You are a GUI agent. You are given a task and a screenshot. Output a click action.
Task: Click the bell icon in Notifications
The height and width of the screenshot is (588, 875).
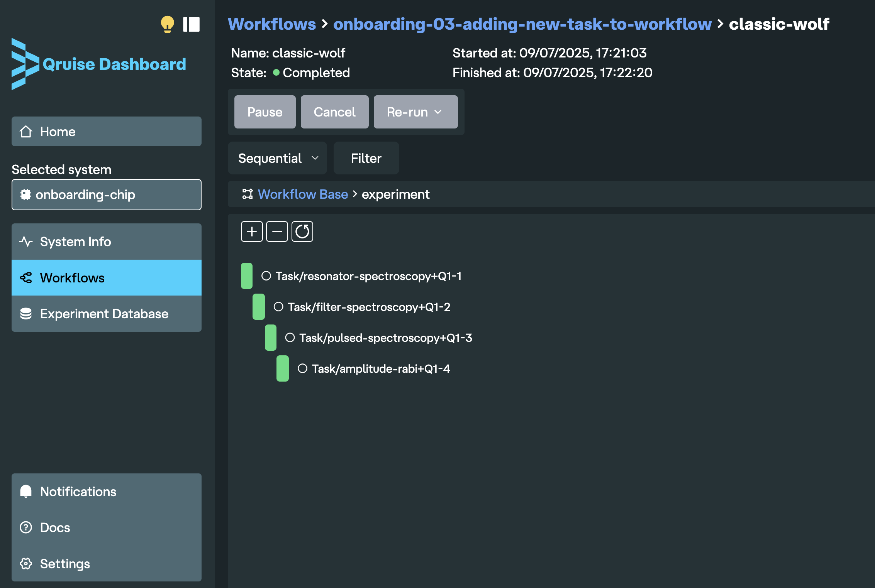pos(26,492)
